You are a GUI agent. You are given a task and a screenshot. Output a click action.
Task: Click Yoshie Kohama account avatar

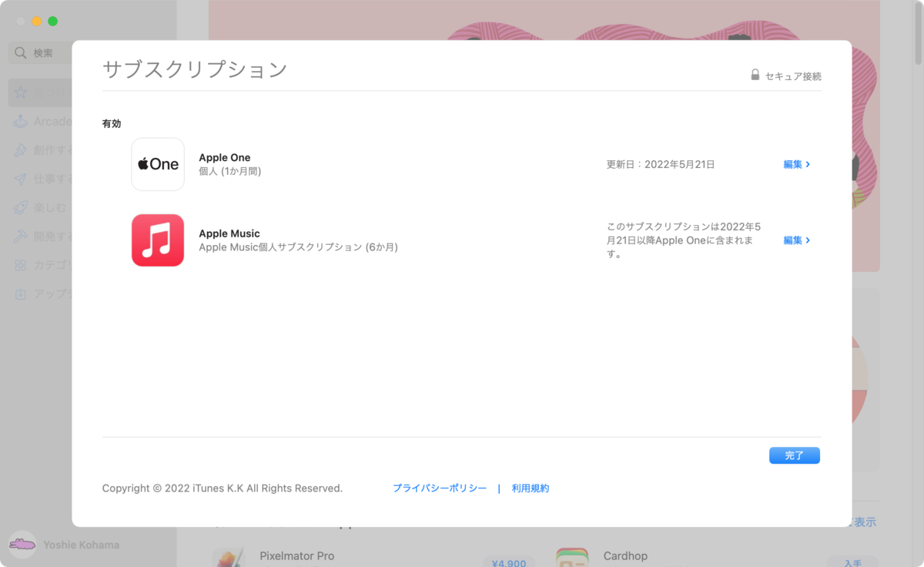22,544
